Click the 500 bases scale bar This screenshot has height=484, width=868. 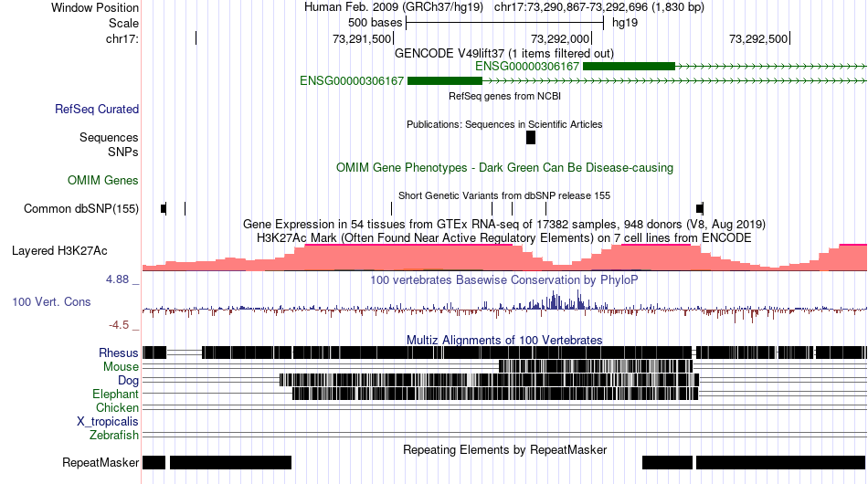(505, 23)
